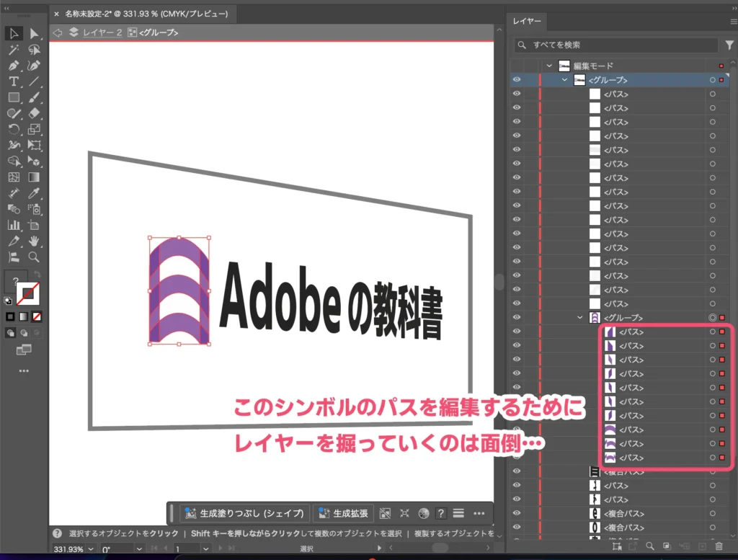Click the 生成拡張 button
The image size is (738, 560).
[x=344, y=513]
